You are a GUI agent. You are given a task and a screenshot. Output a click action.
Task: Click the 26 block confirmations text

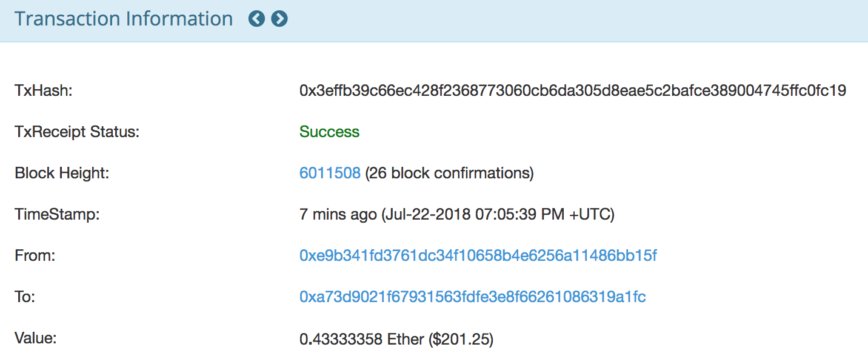coord(449,174)
